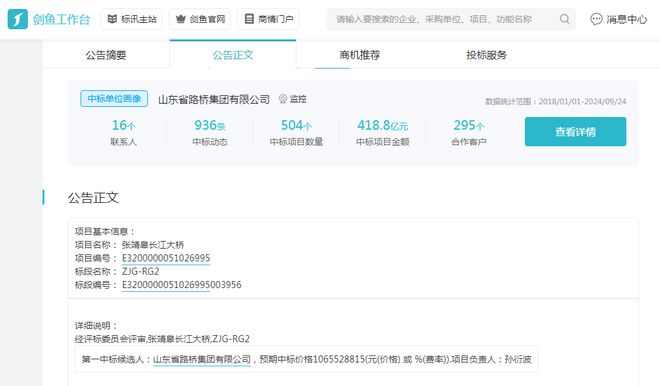660x386 pixels.
Task: Open 山东省路桥集团有限公司 company title
Action: (x=214, y=99)
